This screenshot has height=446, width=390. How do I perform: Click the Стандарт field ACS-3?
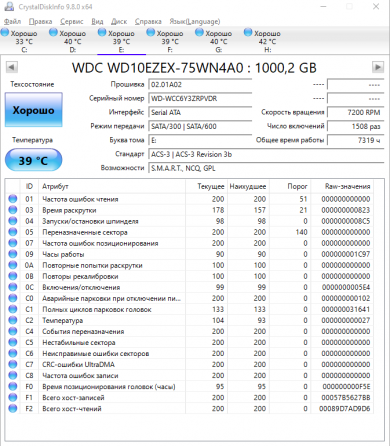pyautogui.click(x=266, y=154)
